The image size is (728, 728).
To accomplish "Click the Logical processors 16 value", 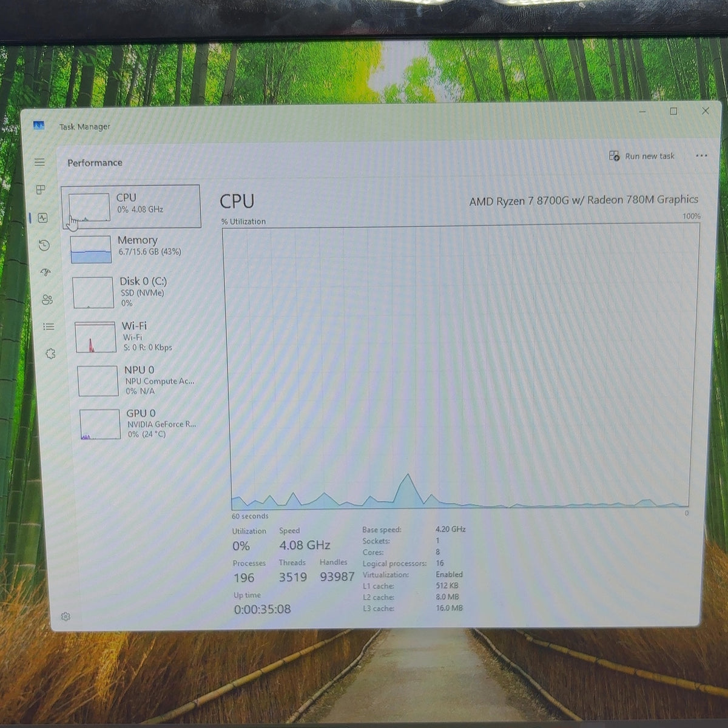I will coord(440,563).
